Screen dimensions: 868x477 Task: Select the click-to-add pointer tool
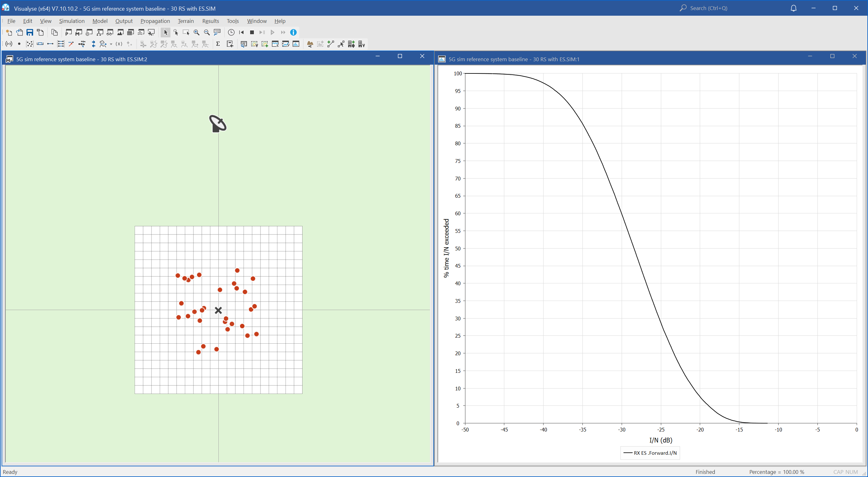(176, 32)
